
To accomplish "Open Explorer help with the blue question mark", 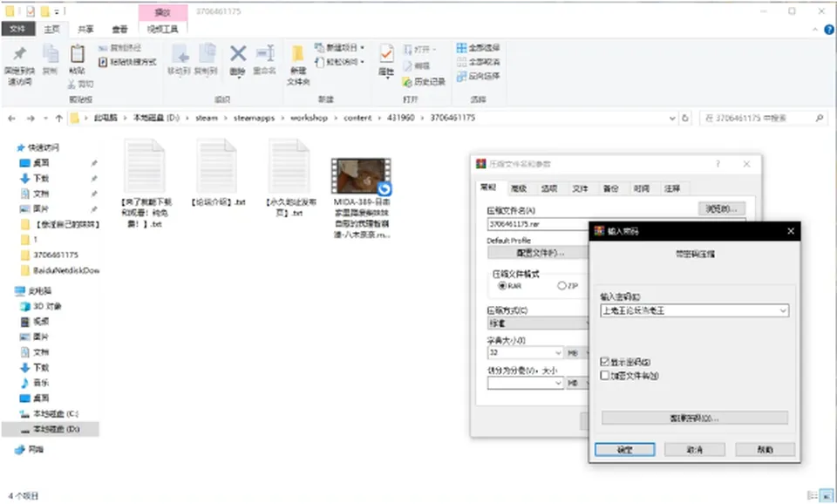I will [x=829, y=30].
